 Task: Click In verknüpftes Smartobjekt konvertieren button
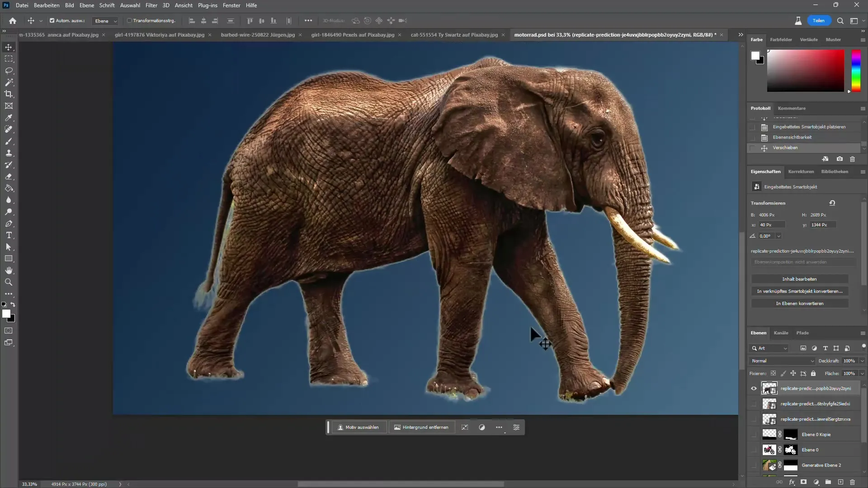(799, 291)
